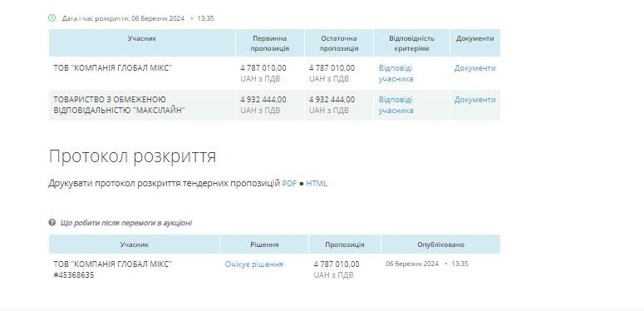Click the 'Опубліковано' column header

pyautogui.click(x=440, y=244)
